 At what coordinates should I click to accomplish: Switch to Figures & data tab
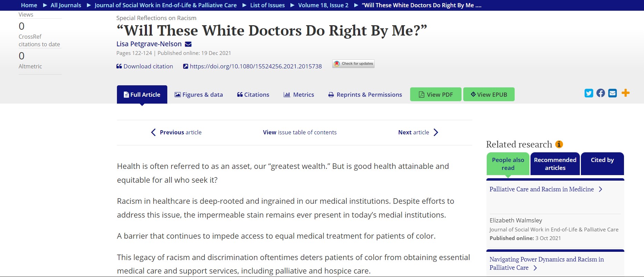click(x=199, y=95)
